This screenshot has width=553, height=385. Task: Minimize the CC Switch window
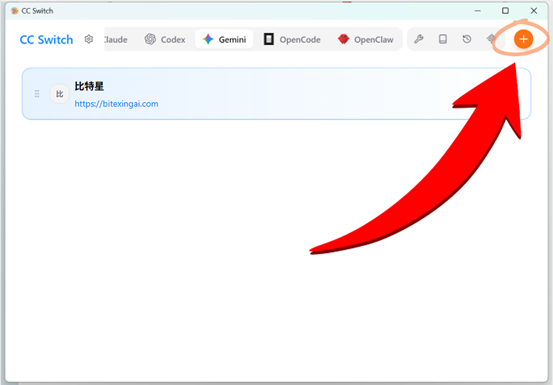pyautogui.click(x=478, y=11)
